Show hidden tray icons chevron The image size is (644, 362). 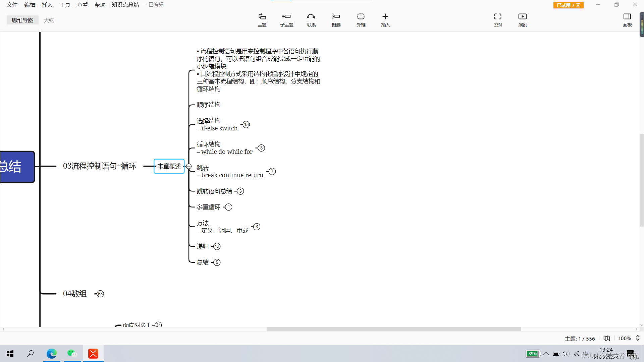point(546,354)
